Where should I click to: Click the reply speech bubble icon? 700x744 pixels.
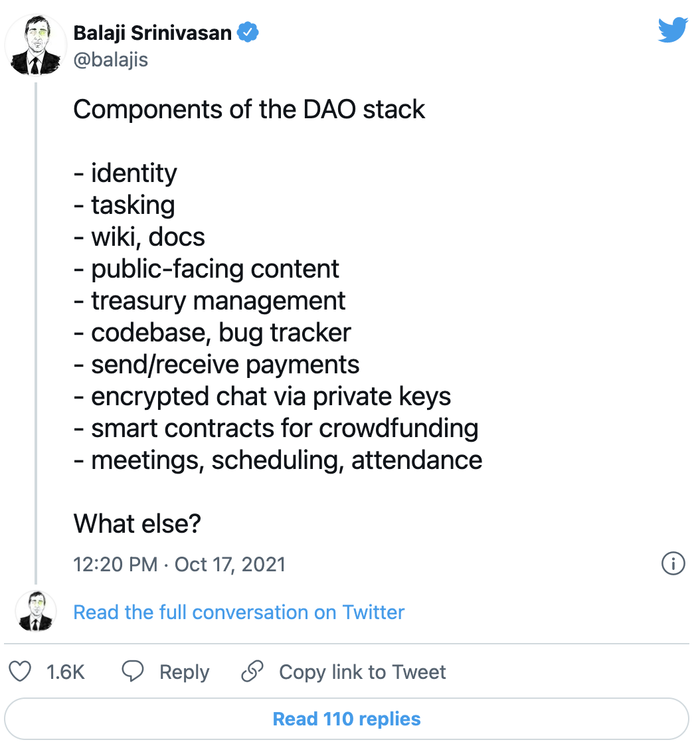(x=133, y=672)
